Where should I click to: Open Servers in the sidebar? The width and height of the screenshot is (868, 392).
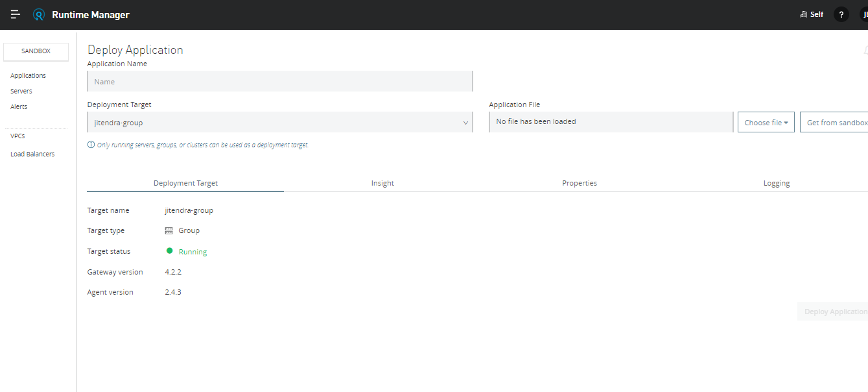[21, 91]
